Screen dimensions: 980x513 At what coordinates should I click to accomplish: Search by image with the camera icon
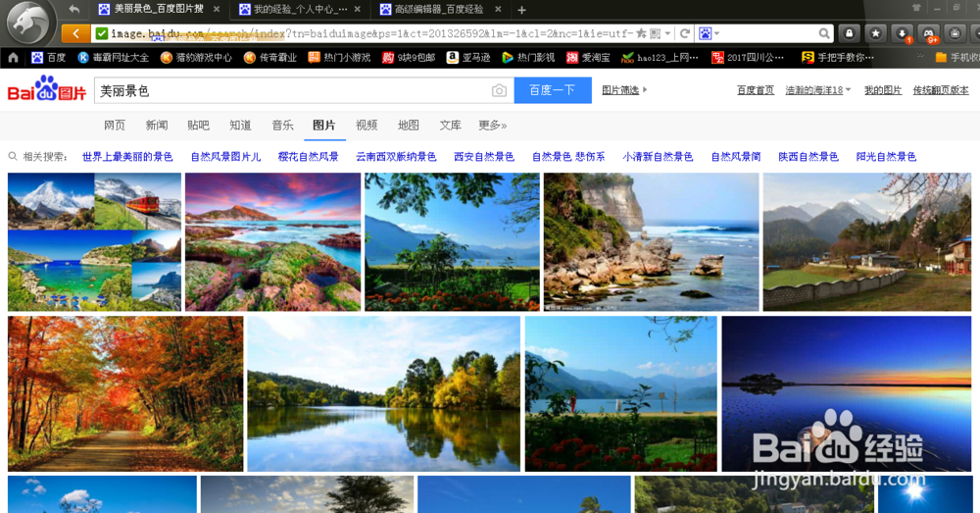[499, 90]
